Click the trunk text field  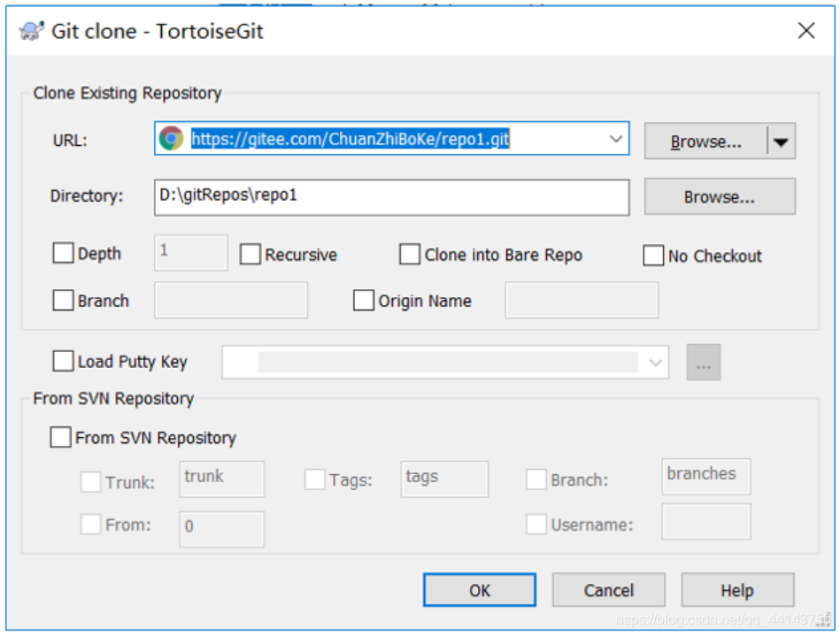click(222, 479)
